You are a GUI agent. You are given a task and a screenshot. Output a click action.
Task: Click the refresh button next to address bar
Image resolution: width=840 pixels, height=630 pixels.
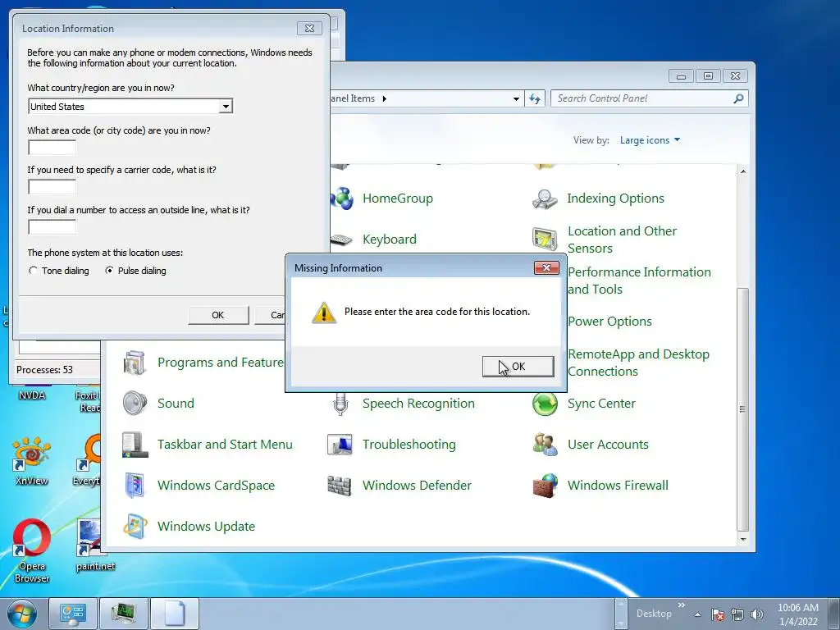tap(535, 98)
